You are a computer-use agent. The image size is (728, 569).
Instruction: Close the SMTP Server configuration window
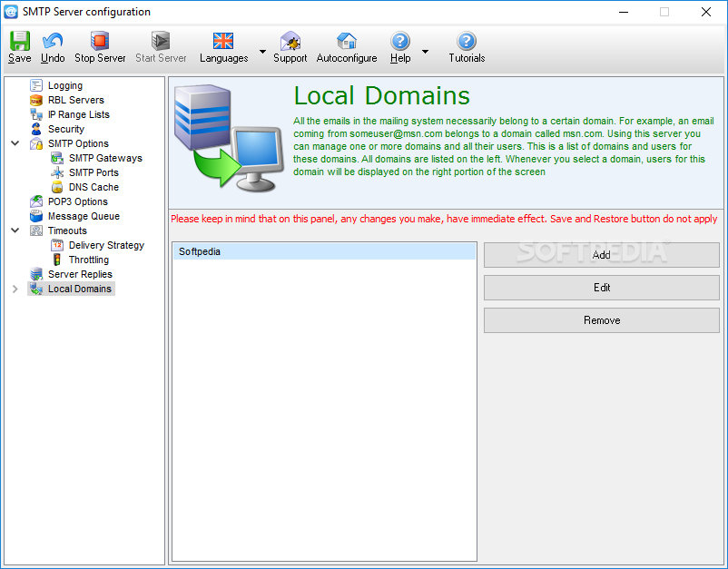[x=705, y=12]
